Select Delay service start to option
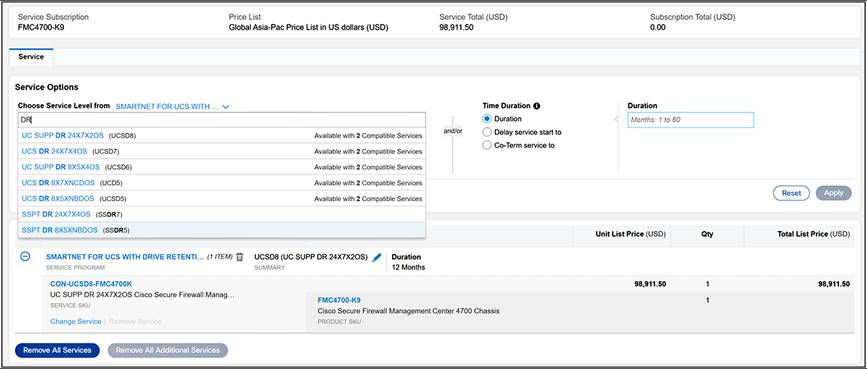 click(x=487, y=132)
